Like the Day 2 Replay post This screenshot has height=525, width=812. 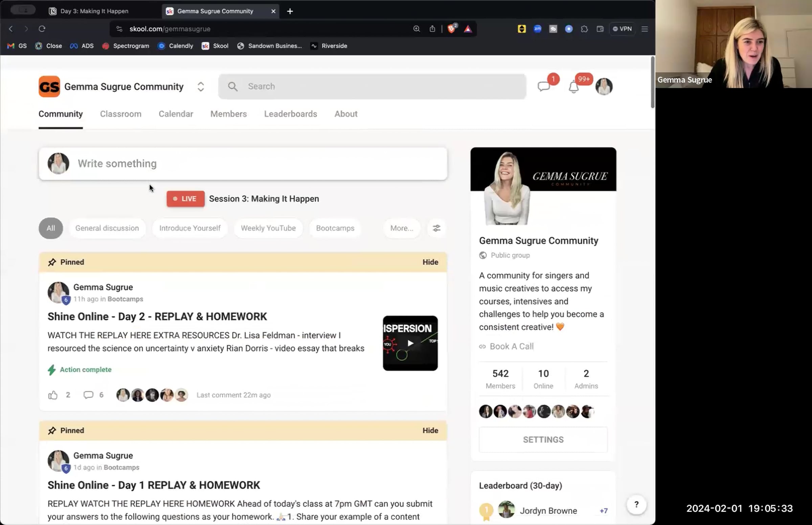click(53, 395)
